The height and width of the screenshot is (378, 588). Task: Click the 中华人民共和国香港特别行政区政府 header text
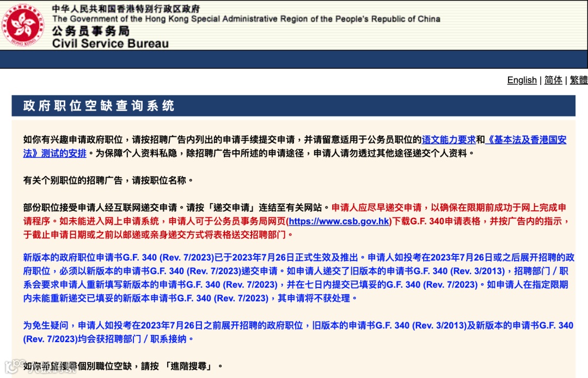click(126, 9)
